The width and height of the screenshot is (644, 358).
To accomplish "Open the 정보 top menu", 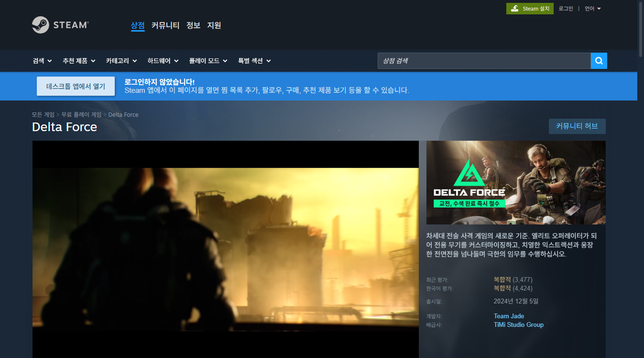I will pos(193,25).
